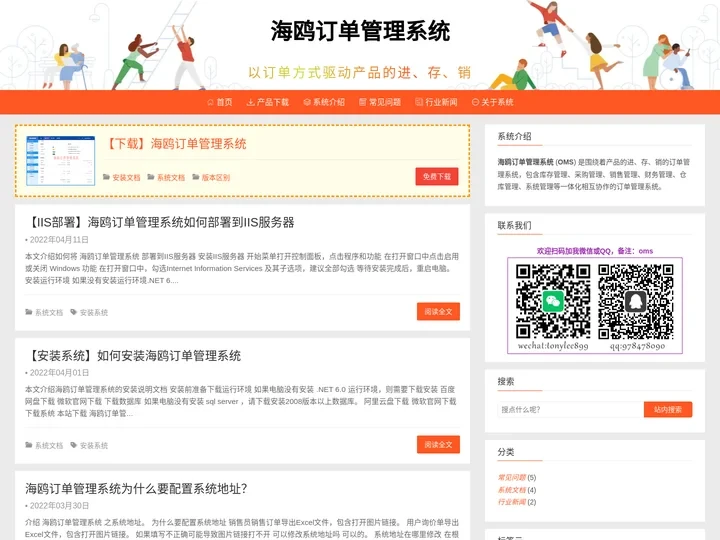Click the search box 搜点什么呢

tap(570, 410)
